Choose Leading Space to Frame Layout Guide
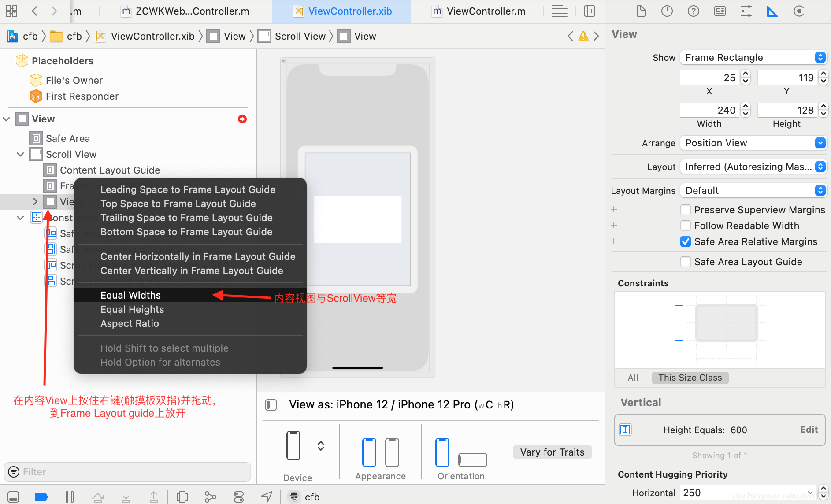Viewport: 831px width, 504px height. click(x=190, y=189)
